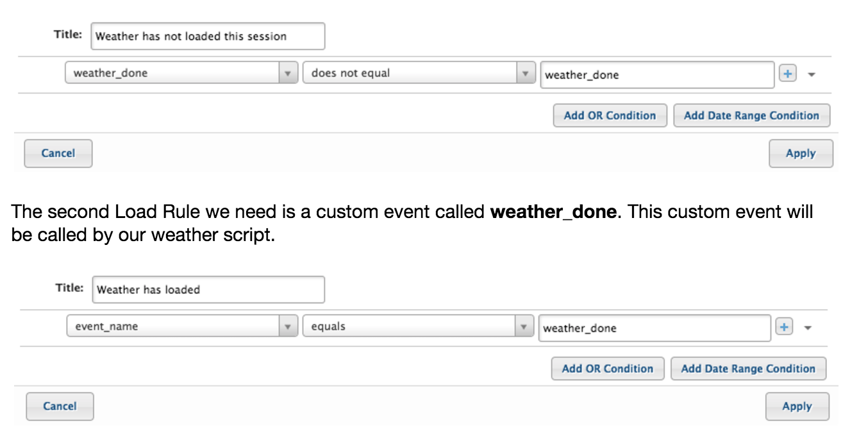Cancel the 'Weather has not loaded this session' rule
This screenshot has height=436, width=868.
58,153
